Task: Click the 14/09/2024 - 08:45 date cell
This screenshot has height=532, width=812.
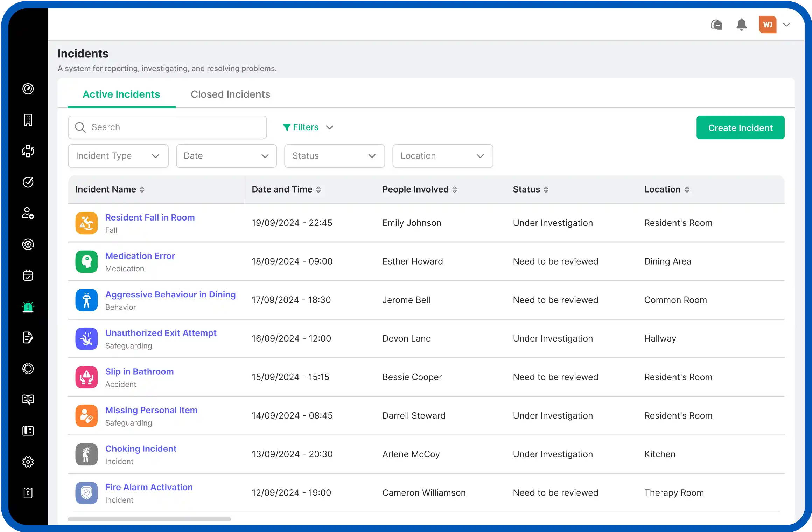Action: tap(292, 415)
